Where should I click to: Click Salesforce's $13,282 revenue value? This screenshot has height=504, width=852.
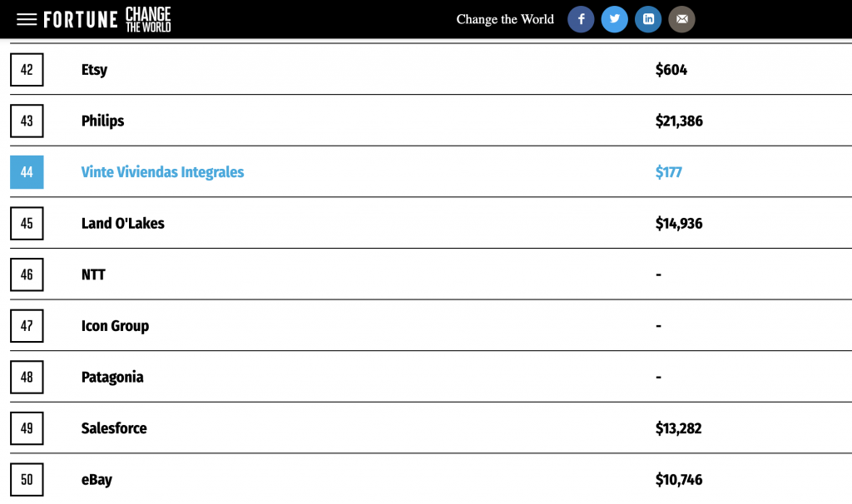pos(678,428)
